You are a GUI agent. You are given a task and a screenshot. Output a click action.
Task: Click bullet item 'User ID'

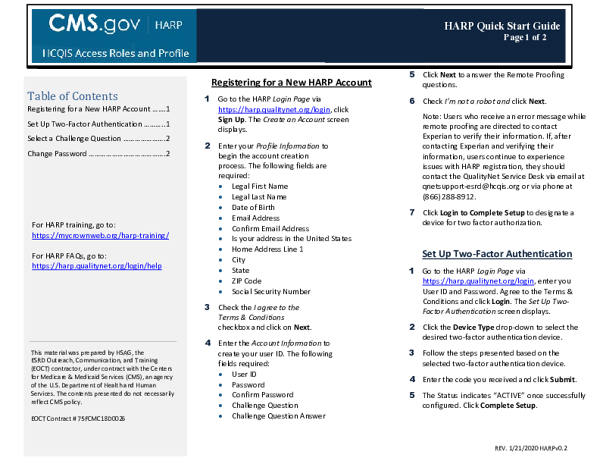[244, 374]
